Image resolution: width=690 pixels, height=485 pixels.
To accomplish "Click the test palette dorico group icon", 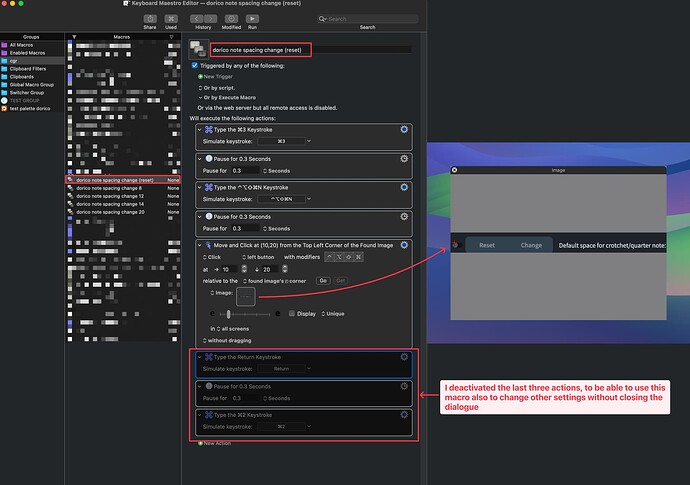I will [x=4, y=108].
